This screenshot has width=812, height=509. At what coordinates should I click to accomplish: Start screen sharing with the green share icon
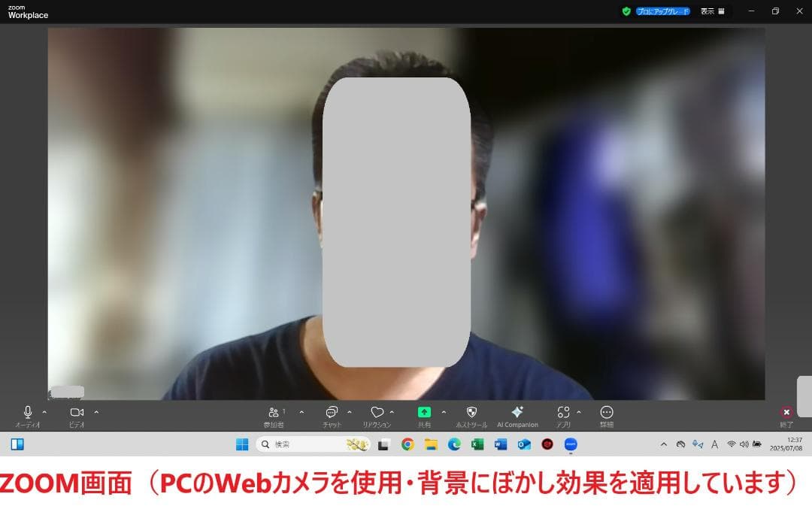point(425,412)
